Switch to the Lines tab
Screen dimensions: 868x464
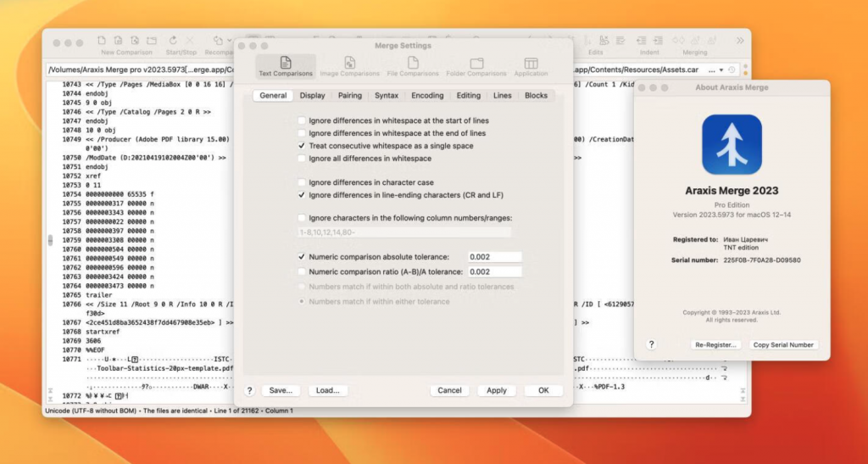pyautogui.click(x=503, y=95)
